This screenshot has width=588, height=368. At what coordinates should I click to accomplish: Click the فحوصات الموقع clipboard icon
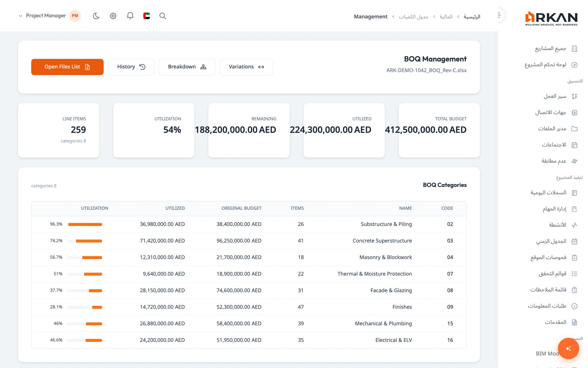[x=575, y=258]
